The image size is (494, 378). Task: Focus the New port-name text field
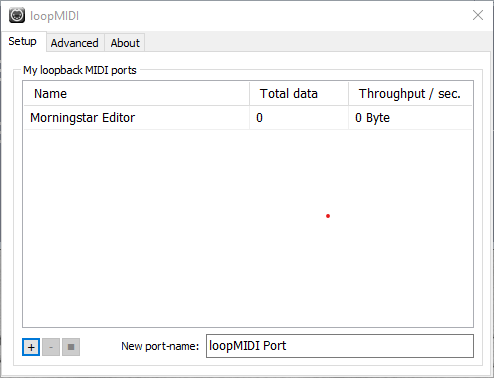340,346
